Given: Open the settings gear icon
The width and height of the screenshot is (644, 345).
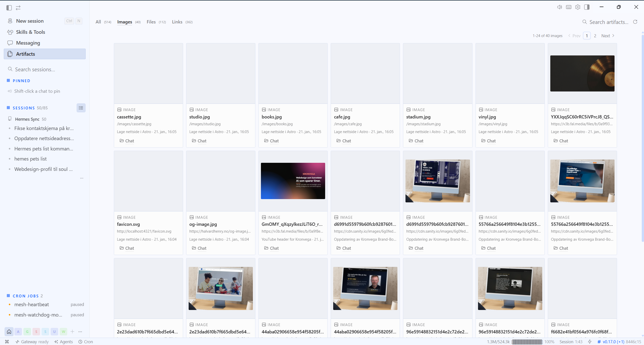Looking at the screenshot, I should tap(578, 7).
